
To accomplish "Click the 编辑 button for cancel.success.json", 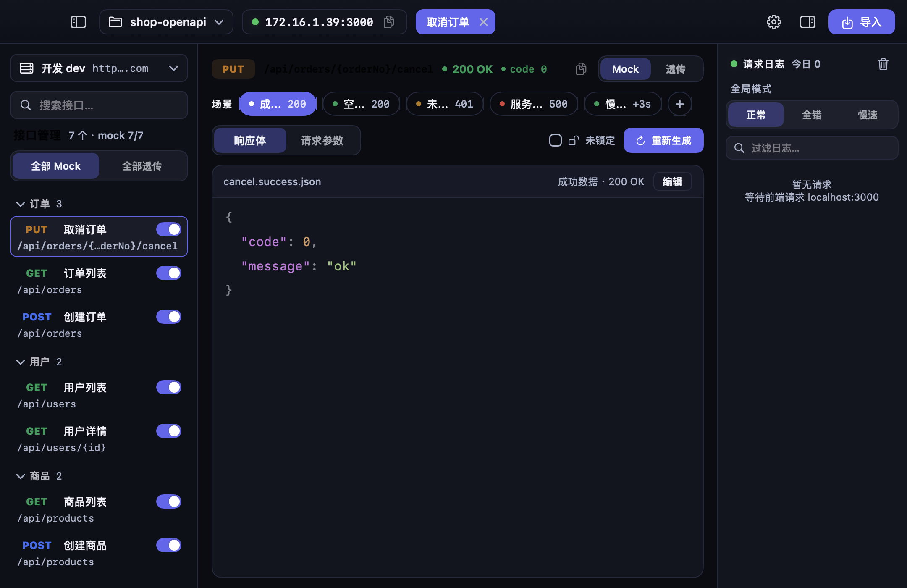I will 672,181.
